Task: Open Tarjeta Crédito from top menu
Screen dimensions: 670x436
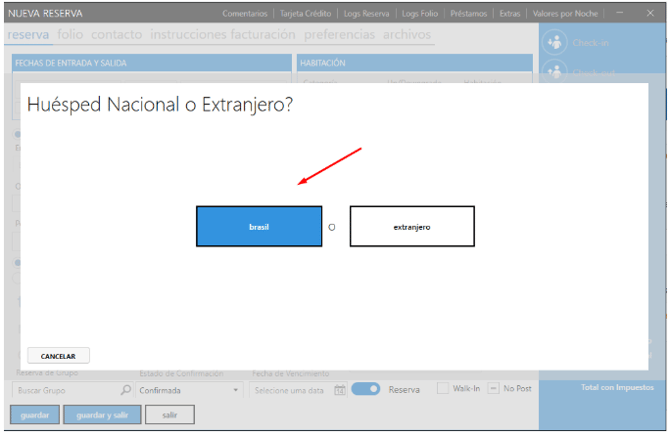Action: 306,14
